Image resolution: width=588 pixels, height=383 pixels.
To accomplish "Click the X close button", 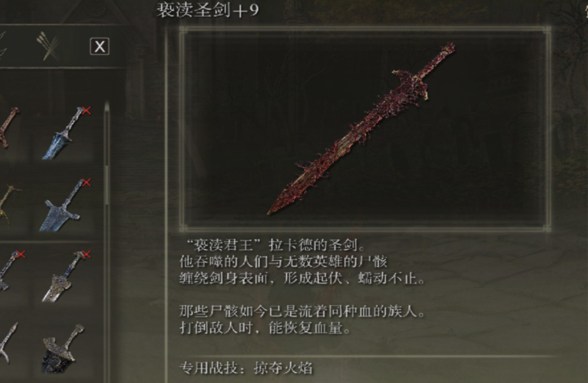I will [x=99, y=46].
